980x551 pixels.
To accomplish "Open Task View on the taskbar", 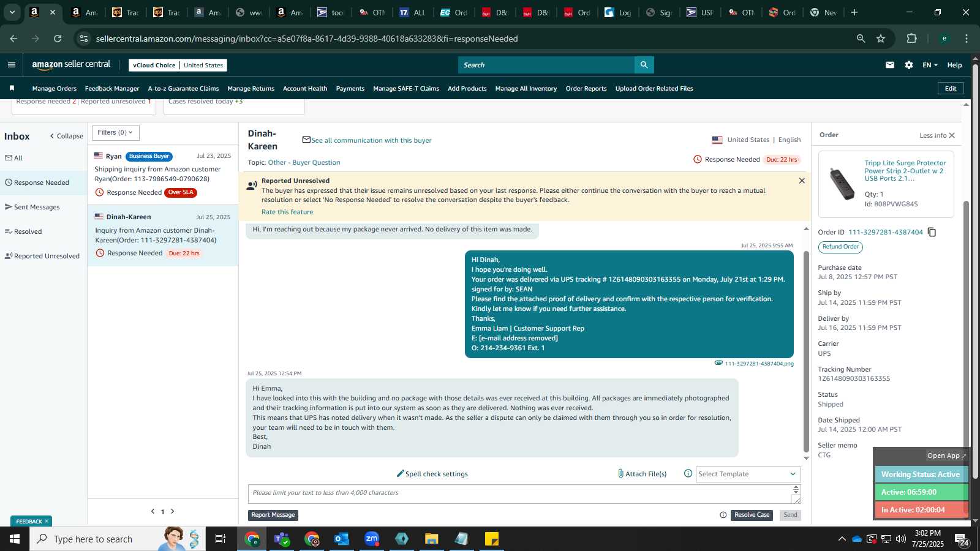I will (221, 539).
